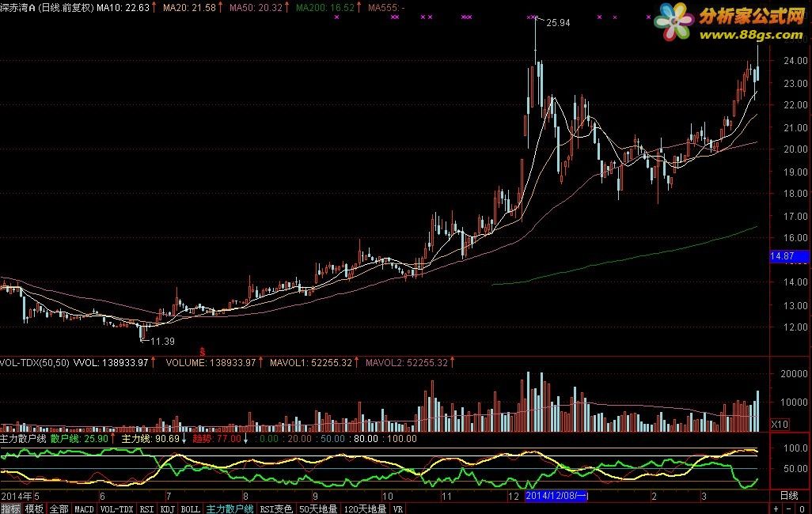Image resolution: width=812 pixels, height=514 pixels.
Task: Click the 散户线: 25.90 value
Action: click(x=79, y=439)
